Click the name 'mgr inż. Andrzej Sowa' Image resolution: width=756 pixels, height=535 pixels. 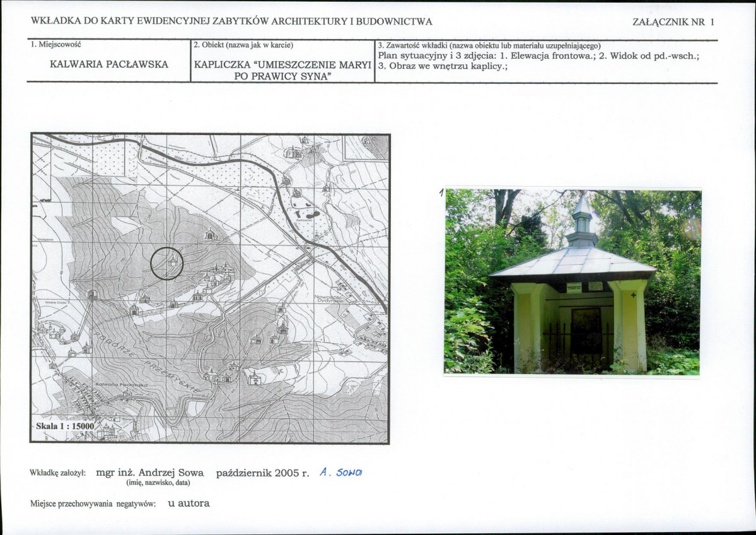[150, 473]
